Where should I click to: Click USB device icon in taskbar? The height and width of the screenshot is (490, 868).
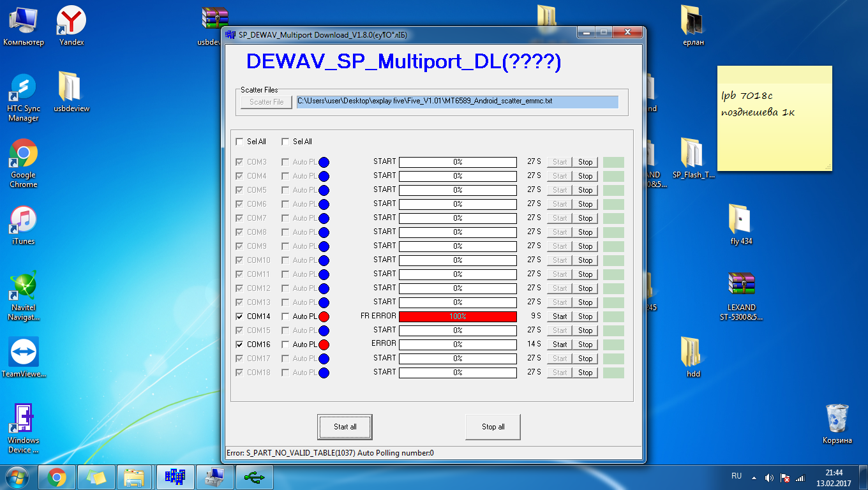coord(254,477)
